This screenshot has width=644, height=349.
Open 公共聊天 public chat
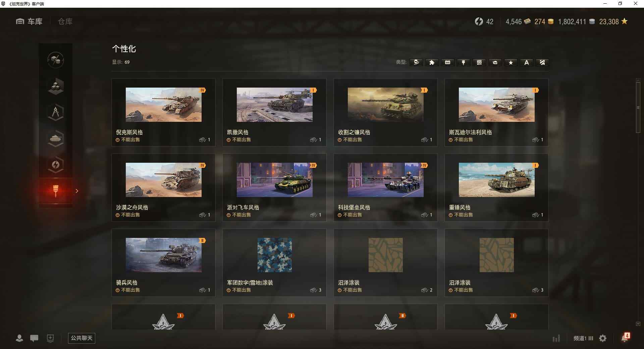pyautogui.click(x=81, y=338)
